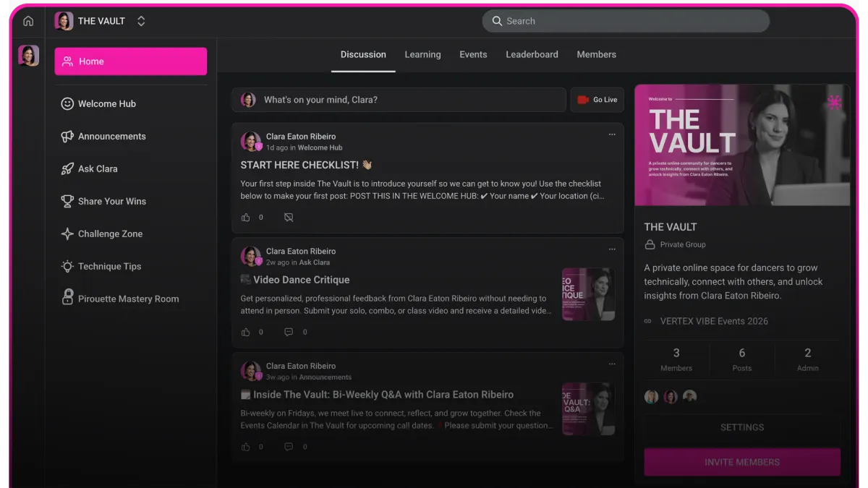Switch to the Leaderboard tab
The height and width of the screenshot is (488, 868).
[532, 54]
